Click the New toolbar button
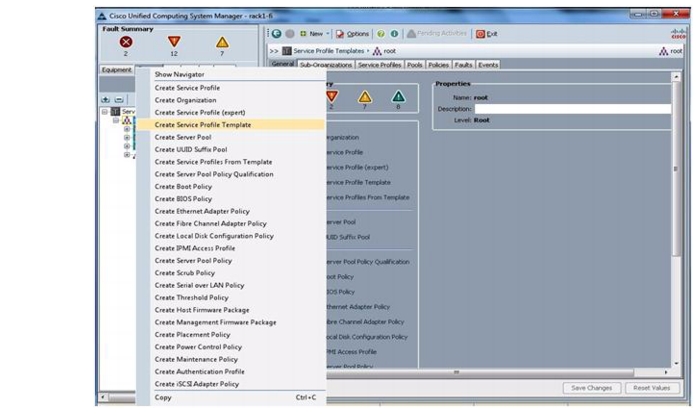This screenshot has height=414, width=698. [312, 33]
